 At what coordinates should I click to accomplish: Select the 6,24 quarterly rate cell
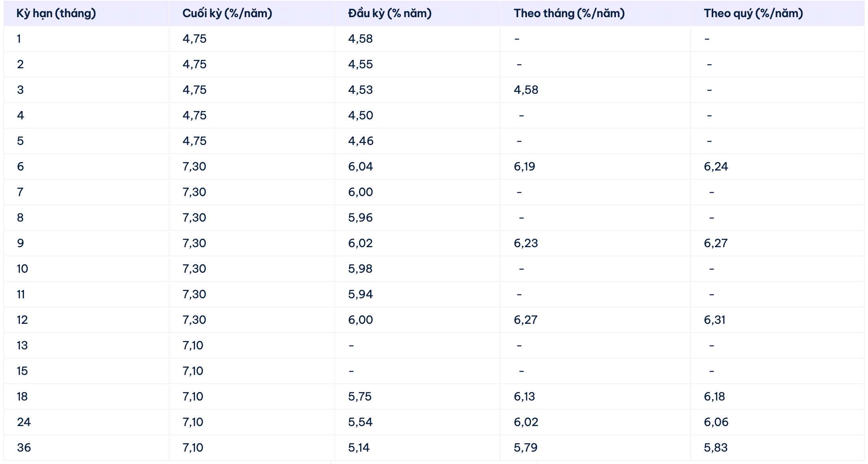click(716, 167)
